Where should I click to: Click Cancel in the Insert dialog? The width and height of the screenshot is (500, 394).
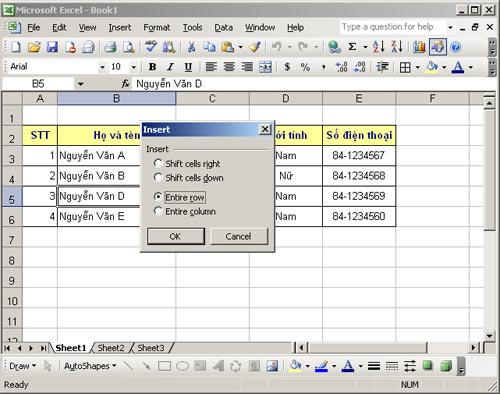239,236
